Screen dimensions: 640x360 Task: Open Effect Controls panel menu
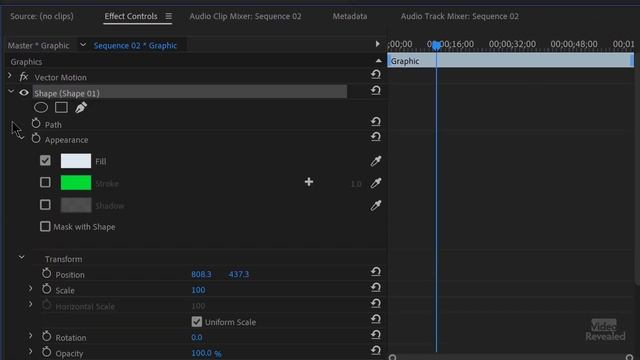[x=168, y=16]
